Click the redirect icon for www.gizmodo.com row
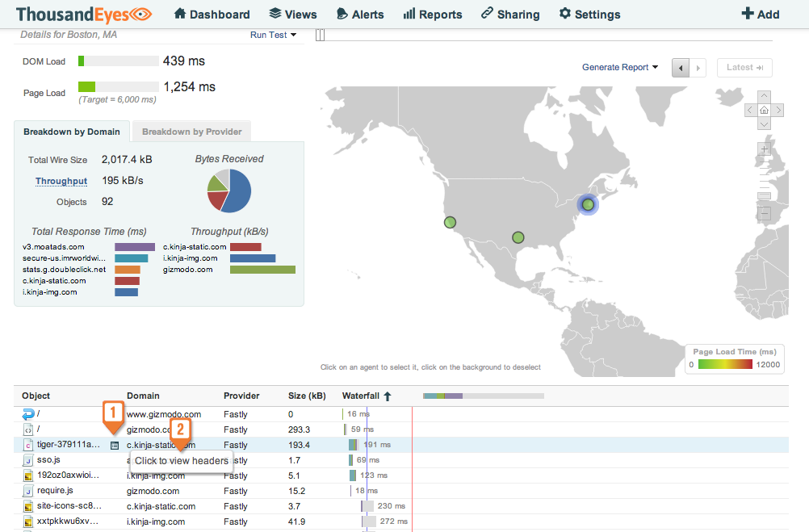 tap(28, 414)
